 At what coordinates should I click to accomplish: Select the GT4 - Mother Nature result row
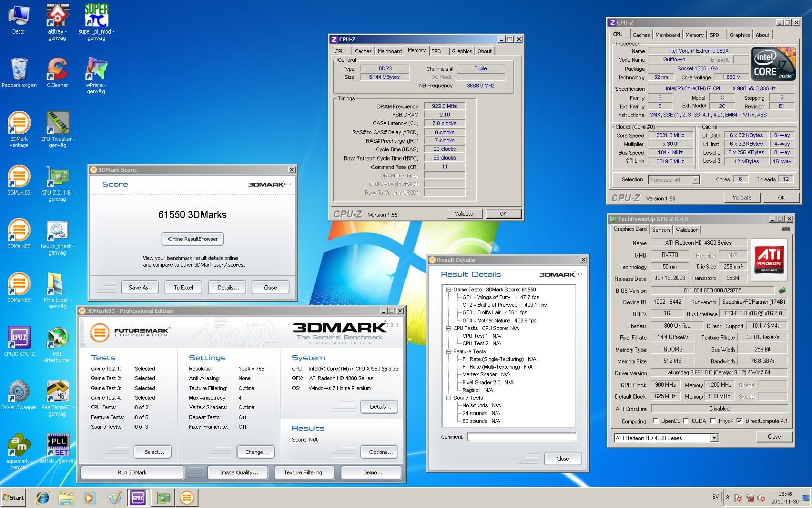click(x=499, y=321)
